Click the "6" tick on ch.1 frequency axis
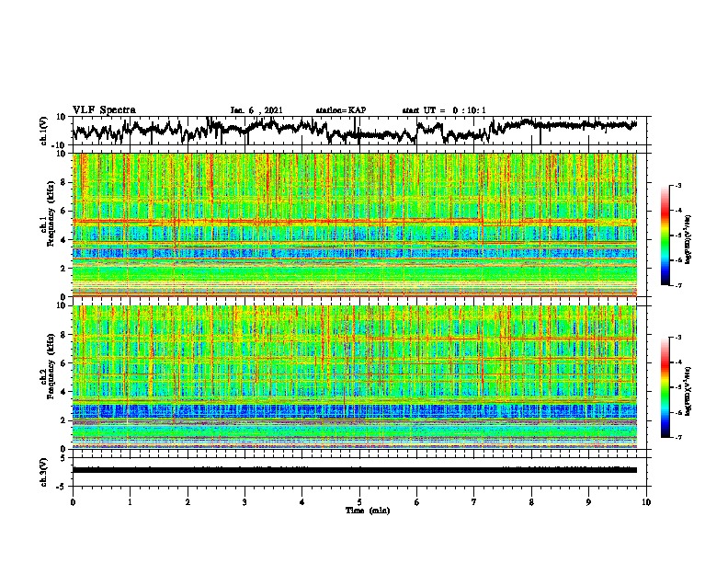This screenshot has width=728, height=563. tap(63, 211)
